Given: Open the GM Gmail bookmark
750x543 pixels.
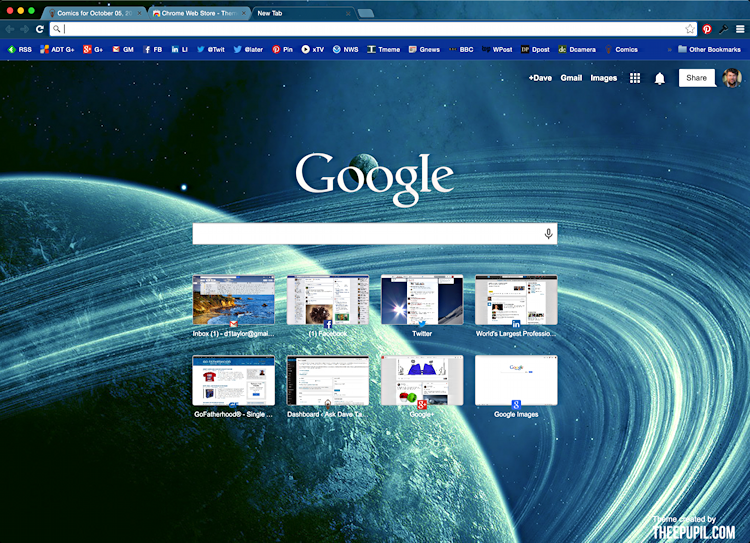Looking at the screenshot, I should (x=123, y=49).
